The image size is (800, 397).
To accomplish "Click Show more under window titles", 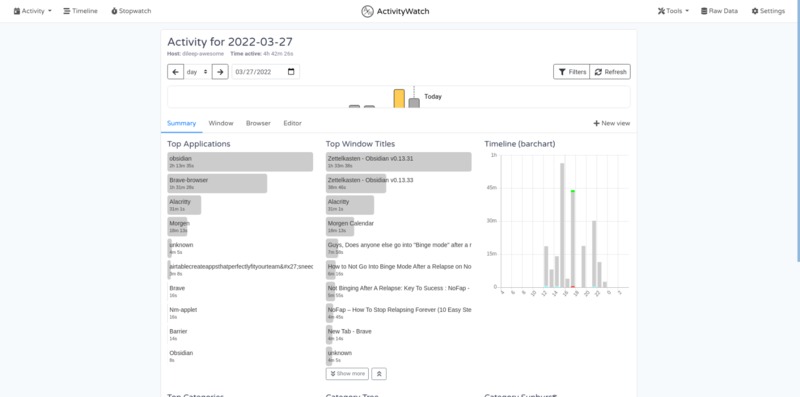I will point(347,374).
